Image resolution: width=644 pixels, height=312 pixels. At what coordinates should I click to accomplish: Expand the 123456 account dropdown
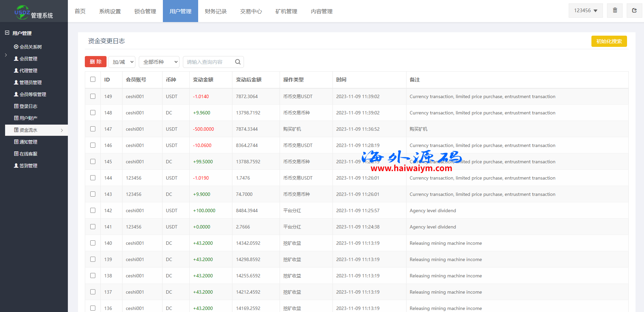[x=586, y=11]
